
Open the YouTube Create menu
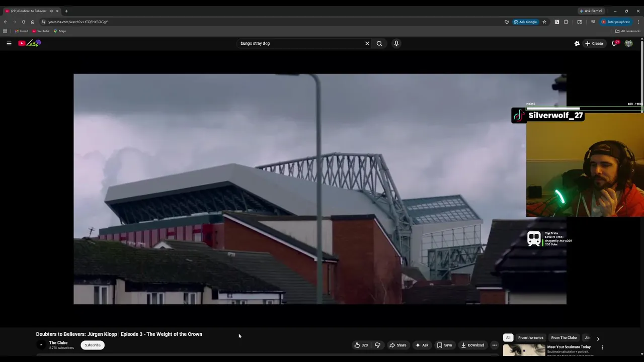tap(594, 43)
